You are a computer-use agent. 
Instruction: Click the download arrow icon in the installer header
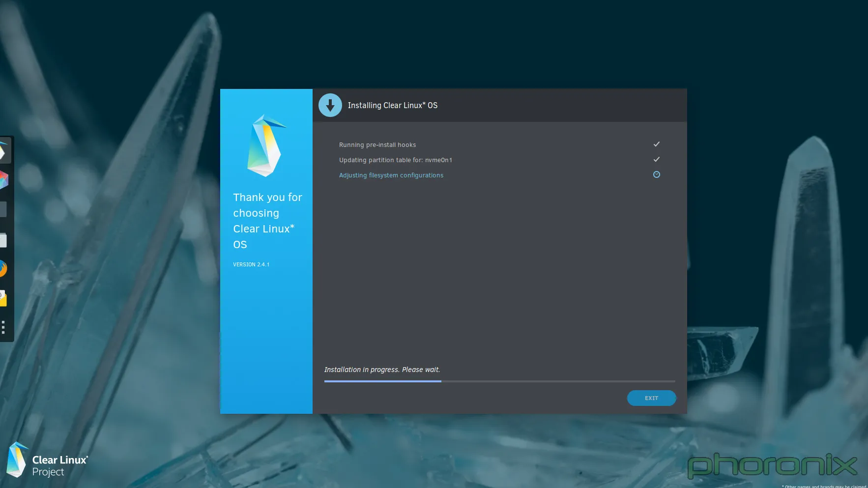[x=330, y=105]
